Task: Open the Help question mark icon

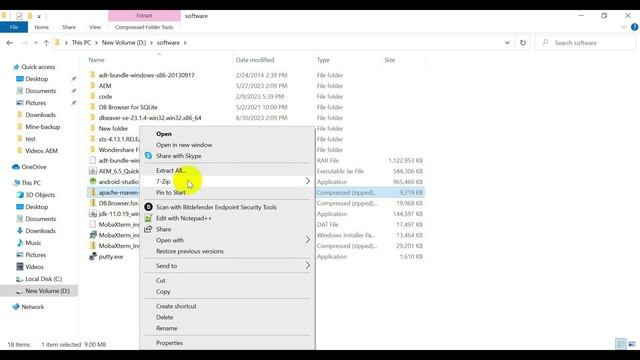Action: click(x=634, y=27)
